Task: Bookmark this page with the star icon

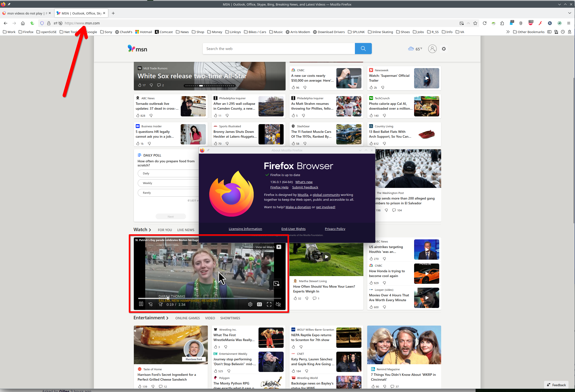Action: [475, 23]
